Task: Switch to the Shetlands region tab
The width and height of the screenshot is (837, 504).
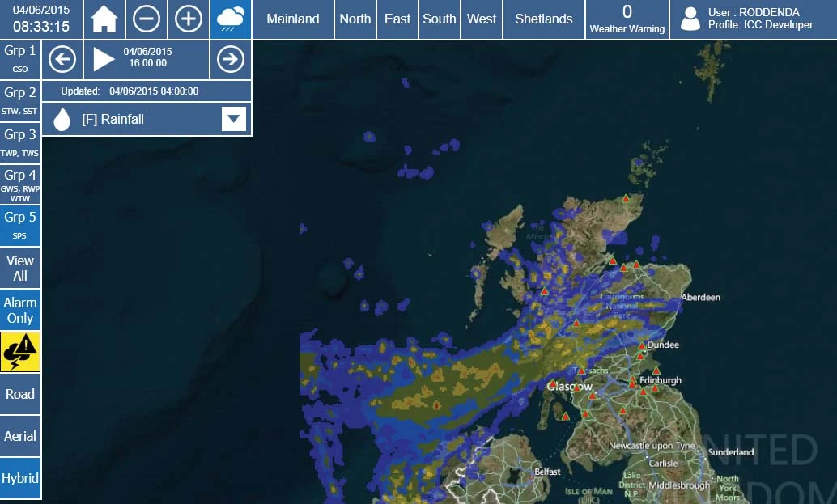Action: [543, 19]
